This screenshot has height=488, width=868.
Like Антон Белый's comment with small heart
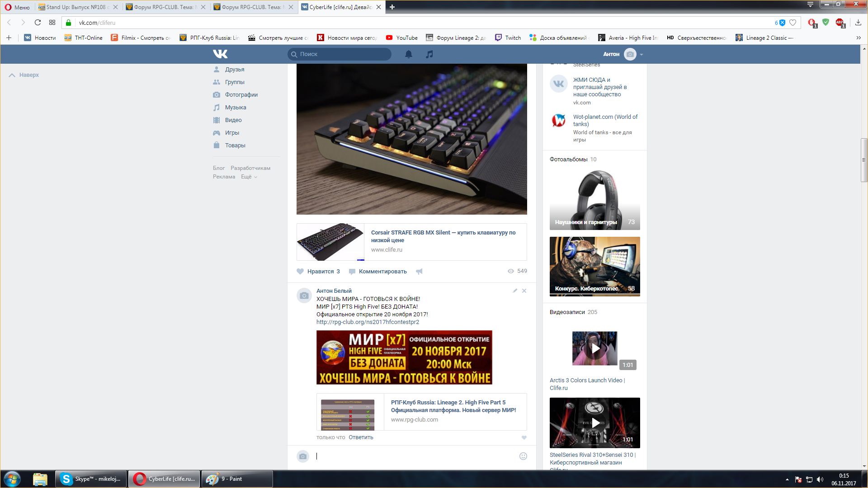coord(524,437)
